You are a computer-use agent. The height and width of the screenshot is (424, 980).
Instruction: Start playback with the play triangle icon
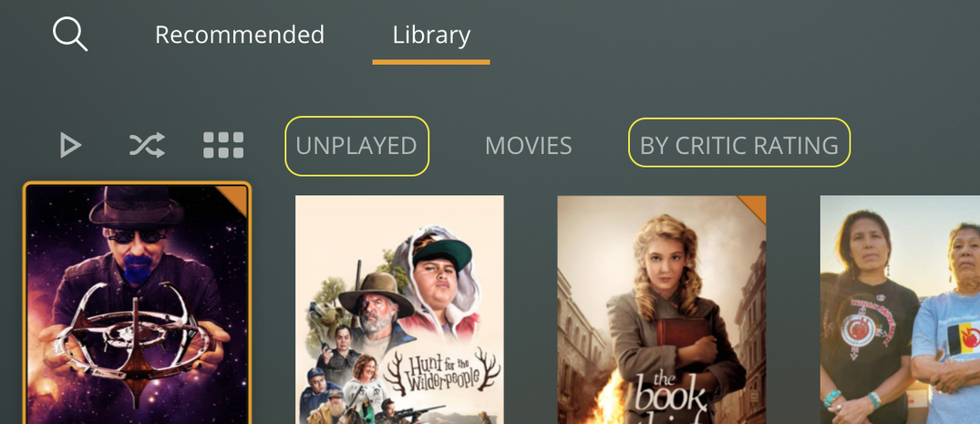pyautogui.click(x=70, y=145)
